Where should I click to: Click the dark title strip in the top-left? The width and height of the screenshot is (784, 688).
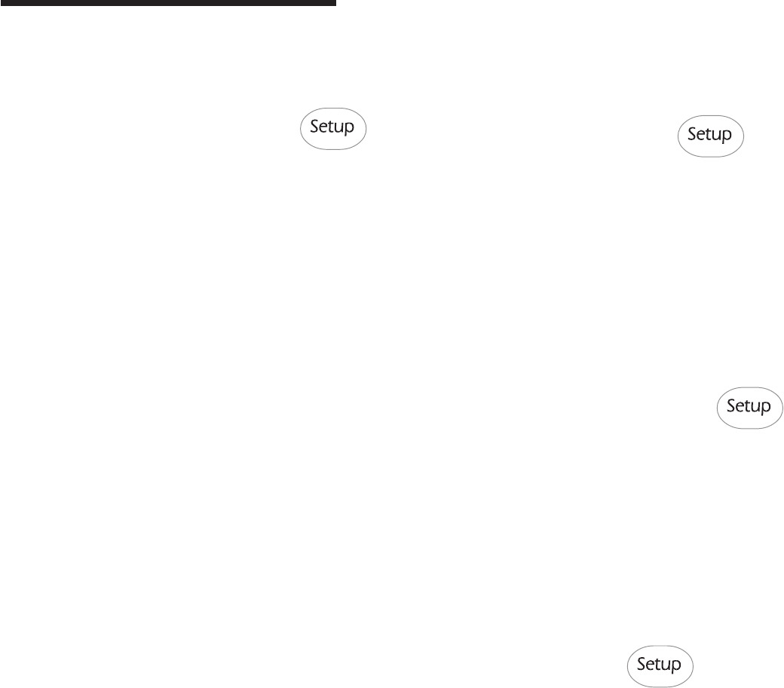pyautogui.click(x=168, y=3)
